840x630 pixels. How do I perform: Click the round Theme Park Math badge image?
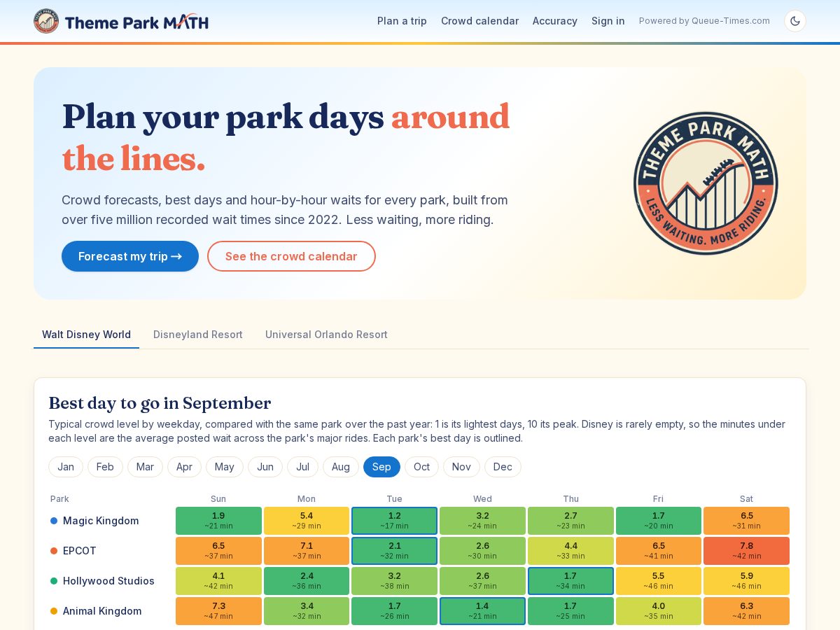pos(706,183)
